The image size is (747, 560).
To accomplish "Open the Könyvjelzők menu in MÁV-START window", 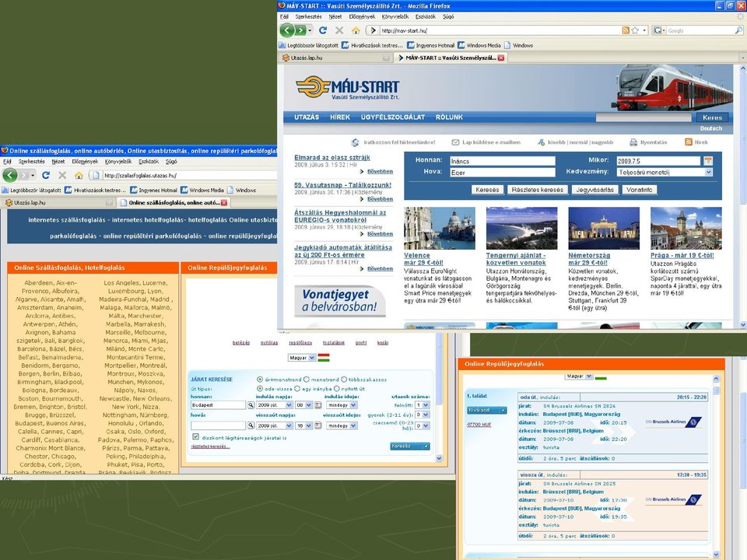I will (395, 16).
